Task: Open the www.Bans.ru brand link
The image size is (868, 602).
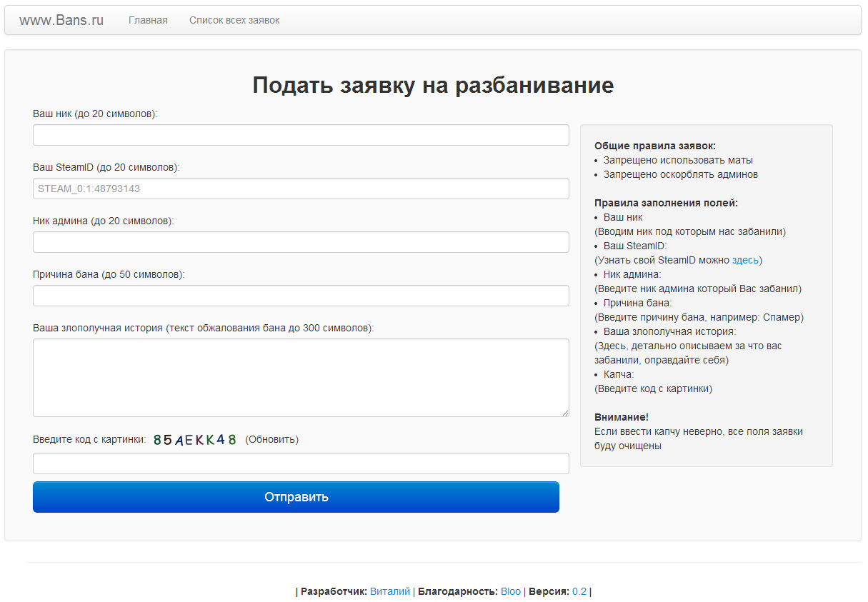Action: [61, 20]
